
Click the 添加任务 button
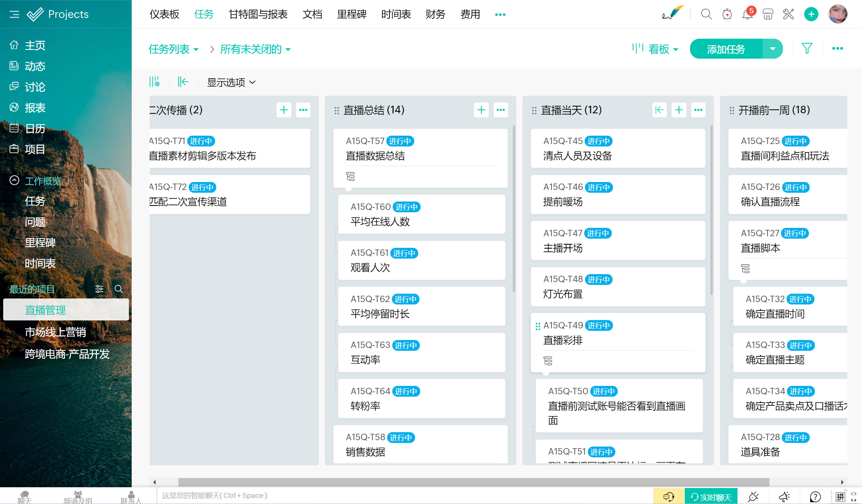click(726, 49)
